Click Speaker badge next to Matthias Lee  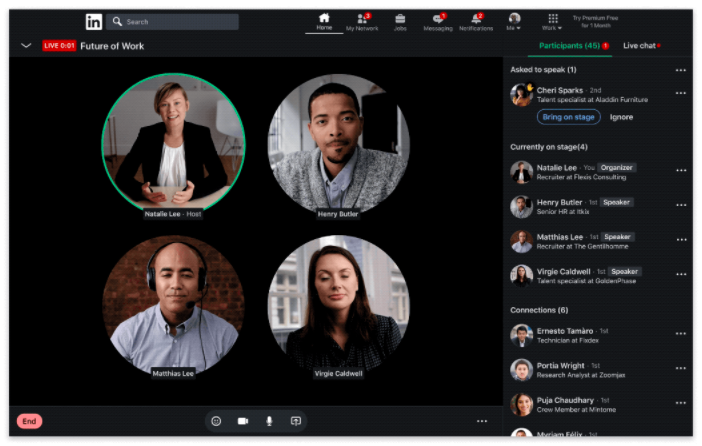coord(617,236)
